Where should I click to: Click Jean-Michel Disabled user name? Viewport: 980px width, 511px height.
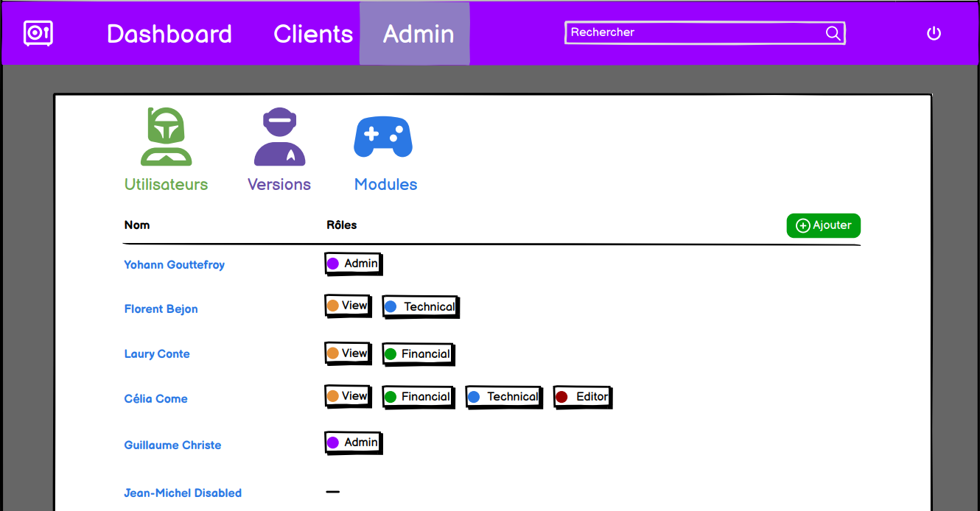183,493
